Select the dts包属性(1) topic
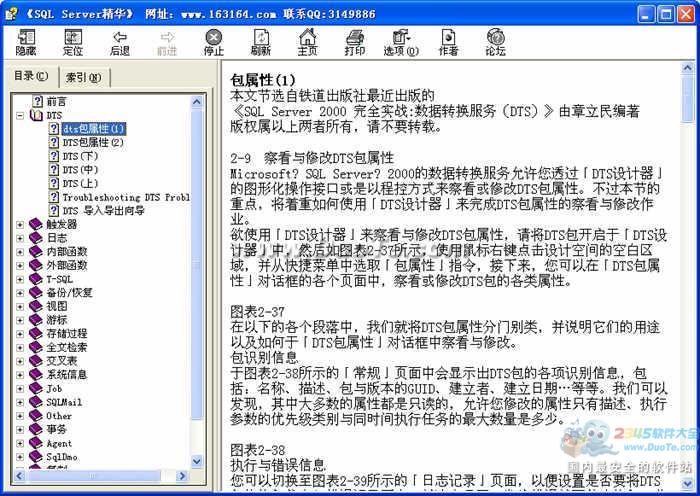 pyautogui.click(x=93, y=129)
